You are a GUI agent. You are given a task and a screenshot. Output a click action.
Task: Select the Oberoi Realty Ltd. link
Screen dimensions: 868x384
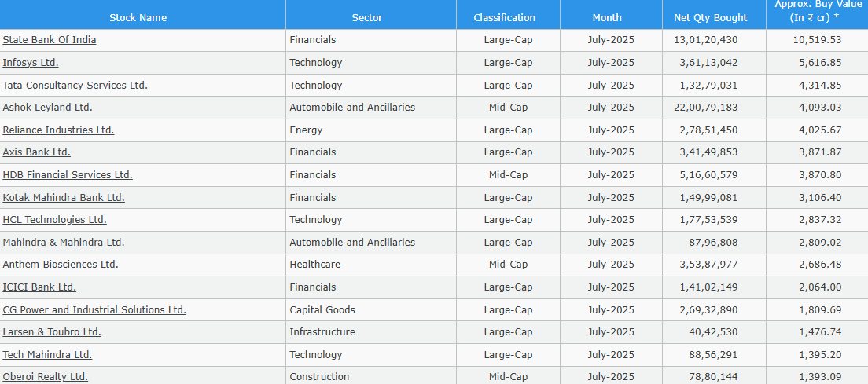tap(45, 377)
